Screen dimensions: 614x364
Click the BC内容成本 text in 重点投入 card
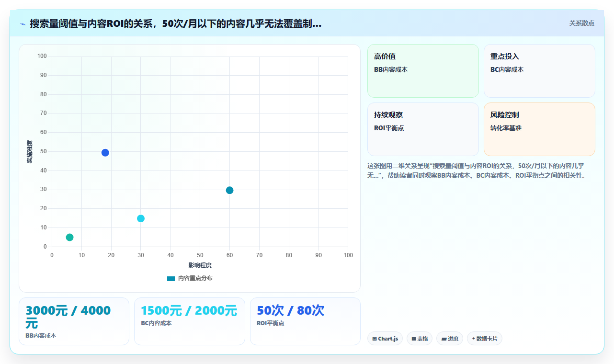point(507,69)
